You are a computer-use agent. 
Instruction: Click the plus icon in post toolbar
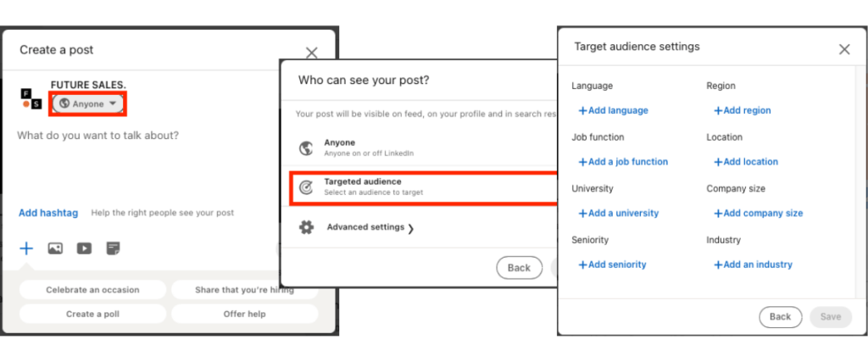tap(26, 248)
